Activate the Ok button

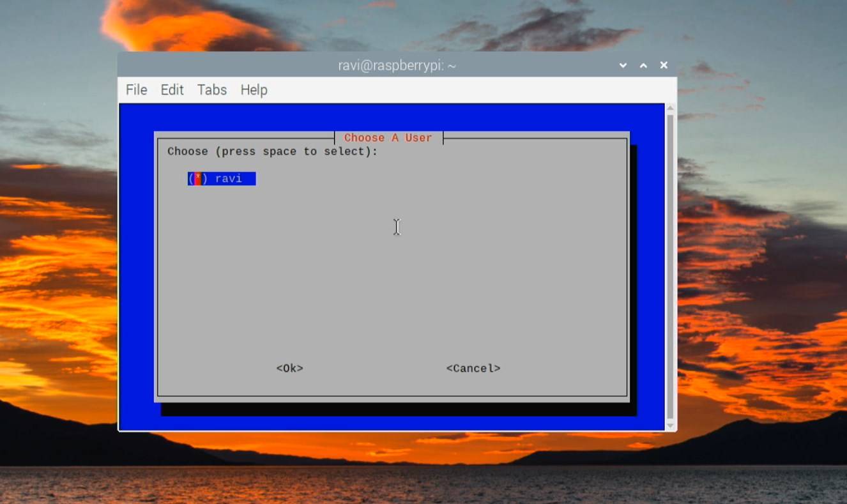289,368
